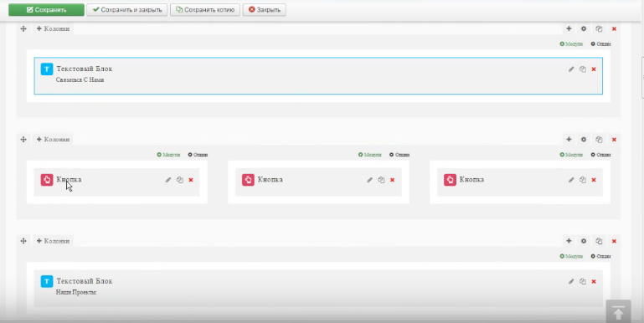Add row via plus icon in Связаться с нами row
The width and height of the screenshot is (644, 323).
(x=569, y=28)
